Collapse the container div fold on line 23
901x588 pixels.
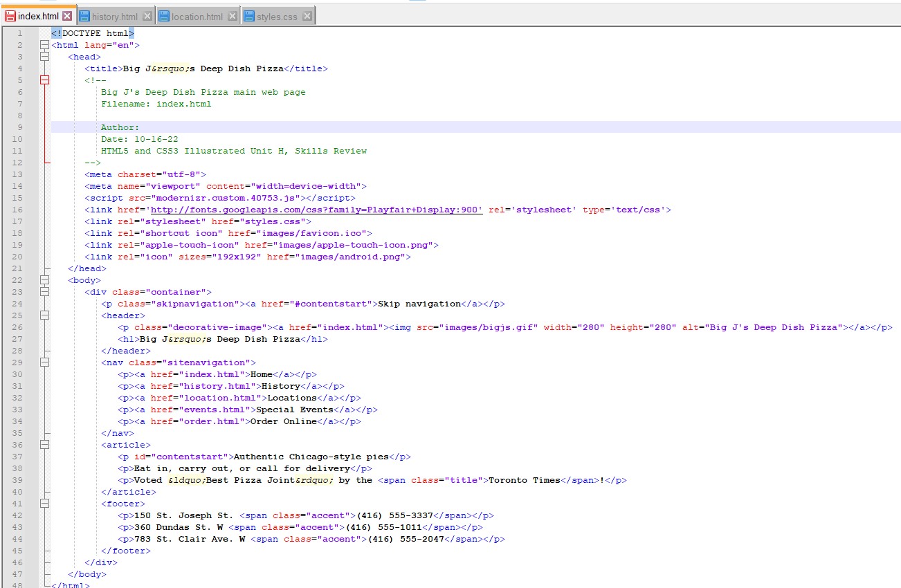click(44, 292)
